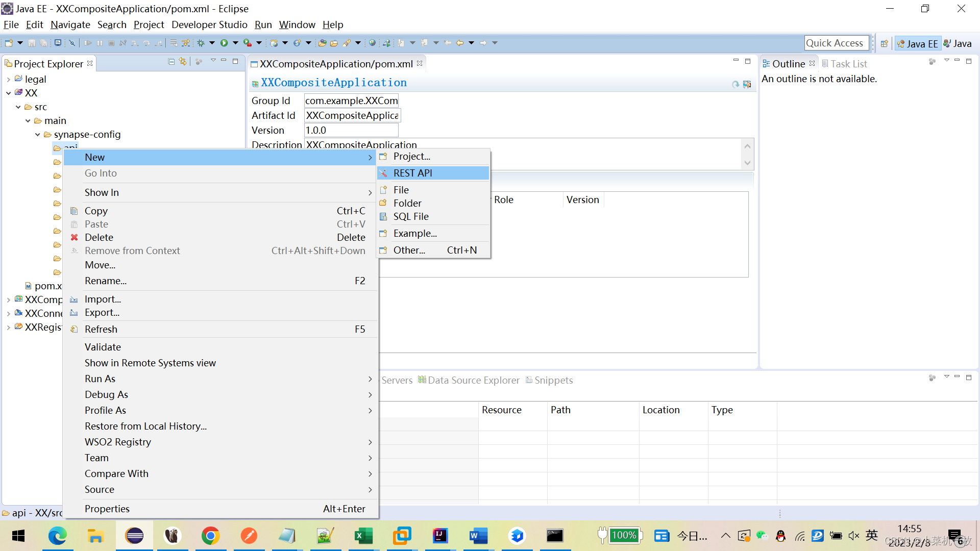Expand the legal project node
980x551 pixels.
point(9,80)
